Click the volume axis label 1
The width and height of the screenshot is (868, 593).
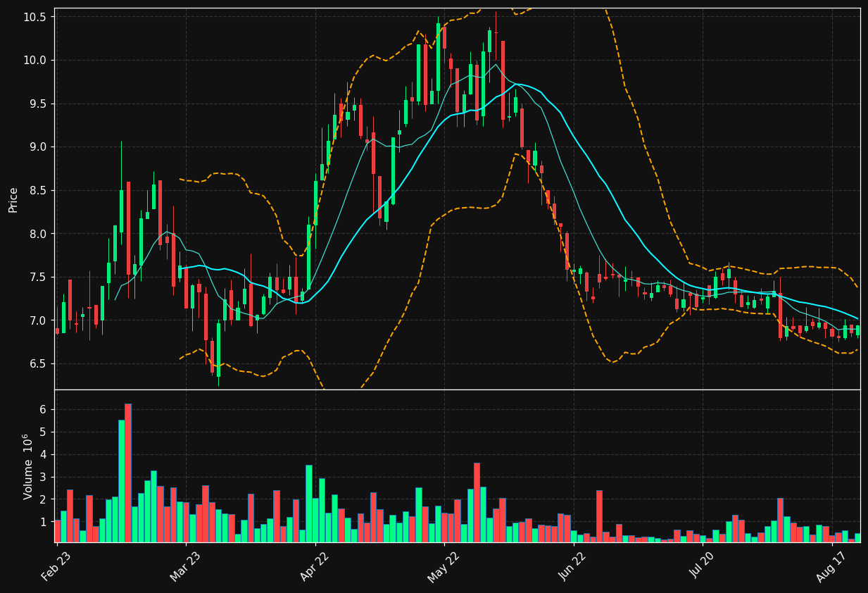pos(43,523)
